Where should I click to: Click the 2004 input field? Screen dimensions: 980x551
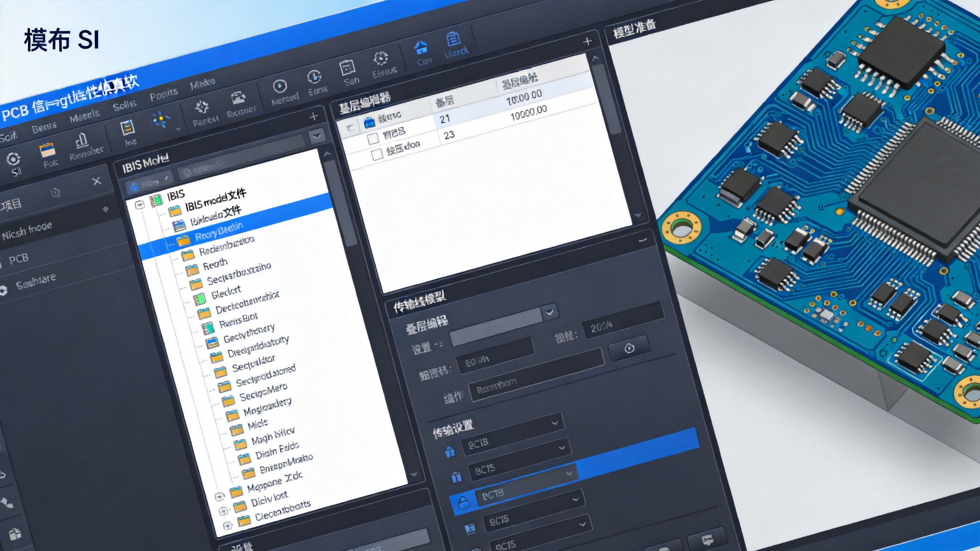click(x=624, y=321)
